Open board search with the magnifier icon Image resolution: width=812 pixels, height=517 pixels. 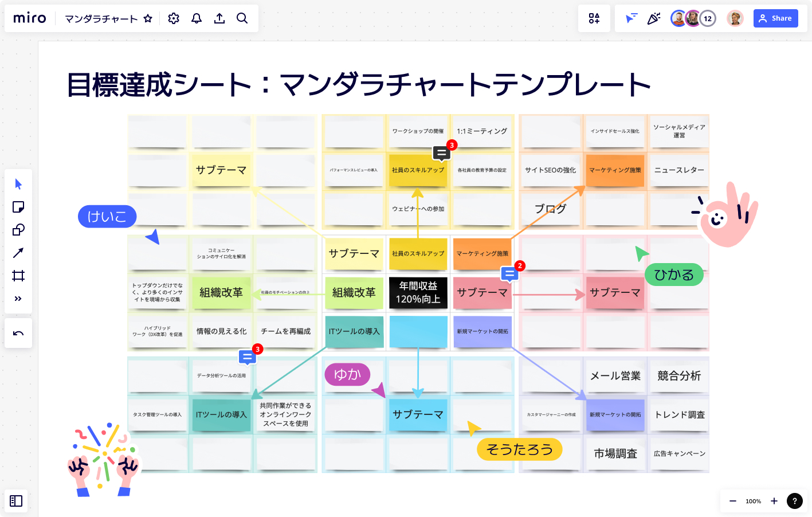pyautogui.click(x=242, y=18)
